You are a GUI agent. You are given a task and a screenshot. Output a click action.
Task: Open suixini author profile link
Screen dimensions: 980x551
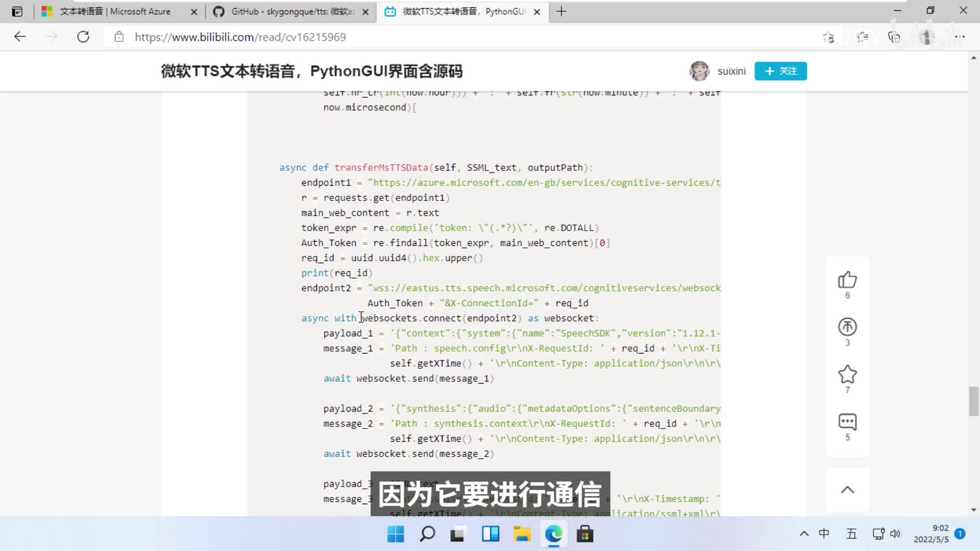731,71
